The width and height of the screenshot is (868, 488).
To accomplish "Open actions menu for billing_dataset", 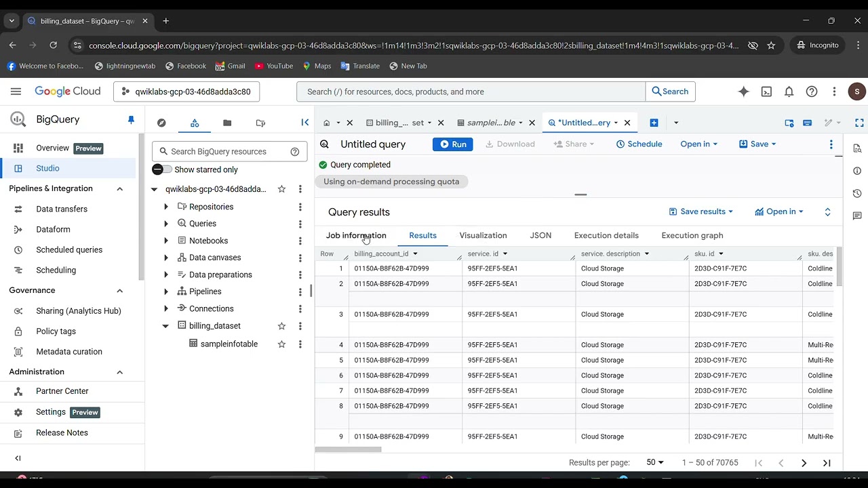I will pyautogui.click(x=300, y=326).
